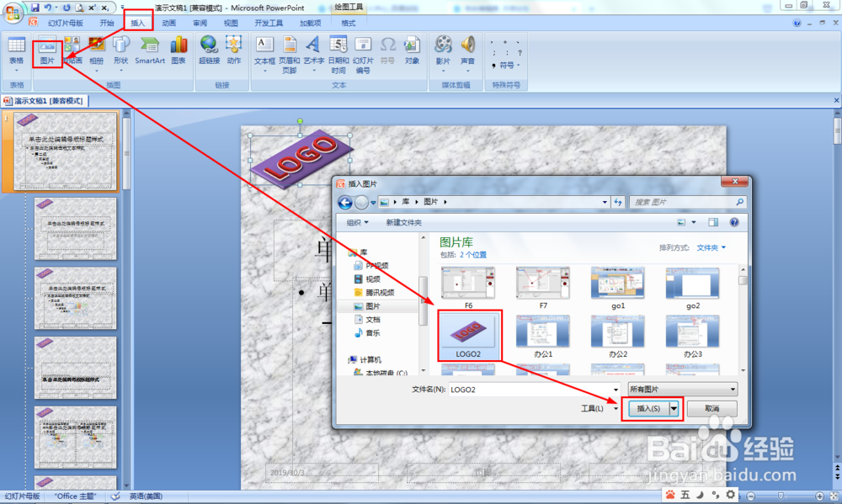This screenshot has width=842, height=504.
Task: Select the LOGO2 image file
Action: 468,336
